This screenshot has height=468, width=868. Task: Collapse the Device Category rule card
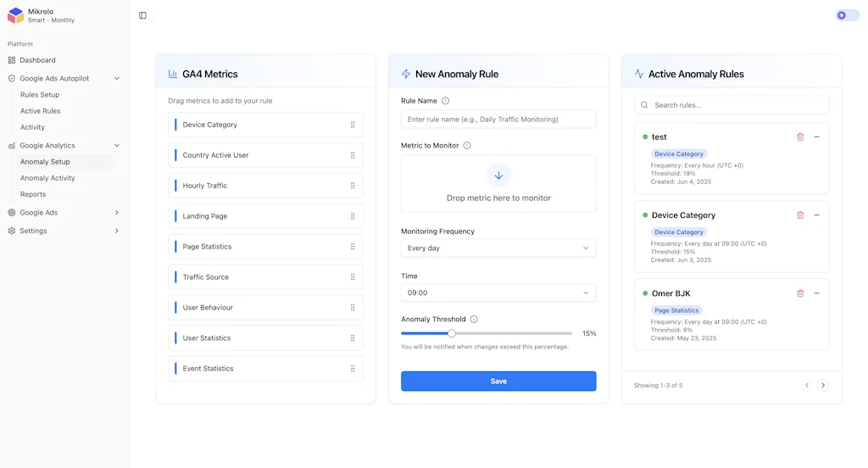click(816, 215)
